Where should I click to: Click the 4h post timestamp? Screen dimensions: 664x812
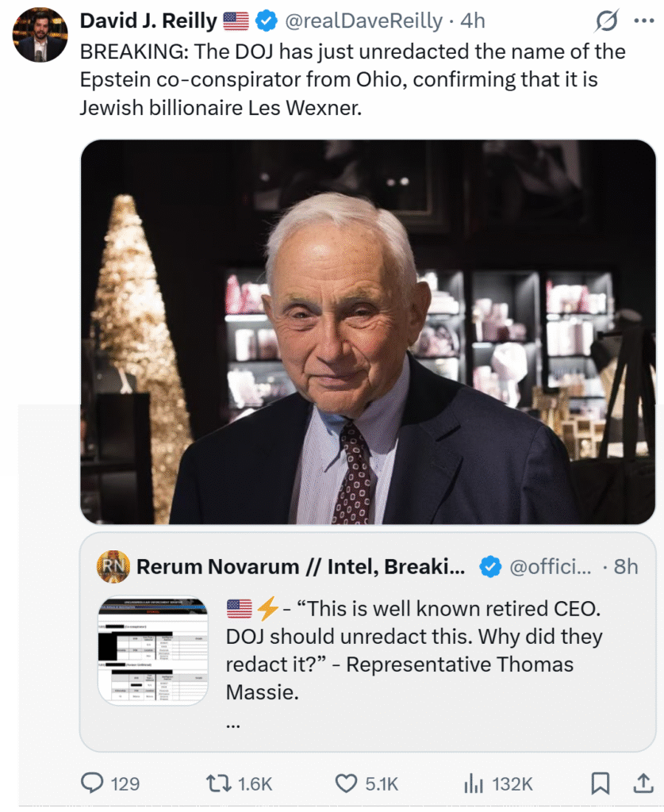[x=473, y=21]
